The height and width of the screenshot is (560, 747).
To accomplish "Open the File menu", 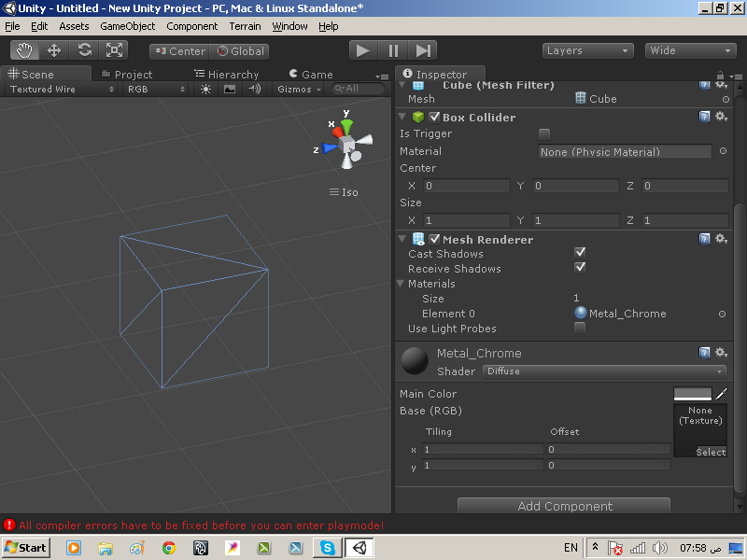I will 12,26.
